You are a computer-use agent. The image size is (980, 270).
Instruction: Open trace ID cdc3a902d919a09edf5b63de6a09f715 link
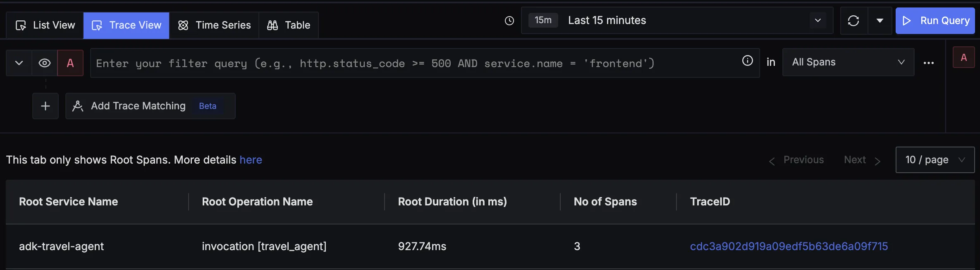click(x=789, y=246)
